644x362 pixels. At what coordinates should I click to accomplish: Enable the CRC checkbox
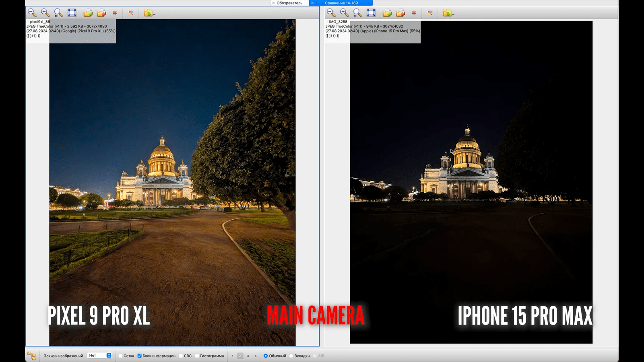point(181,356)
